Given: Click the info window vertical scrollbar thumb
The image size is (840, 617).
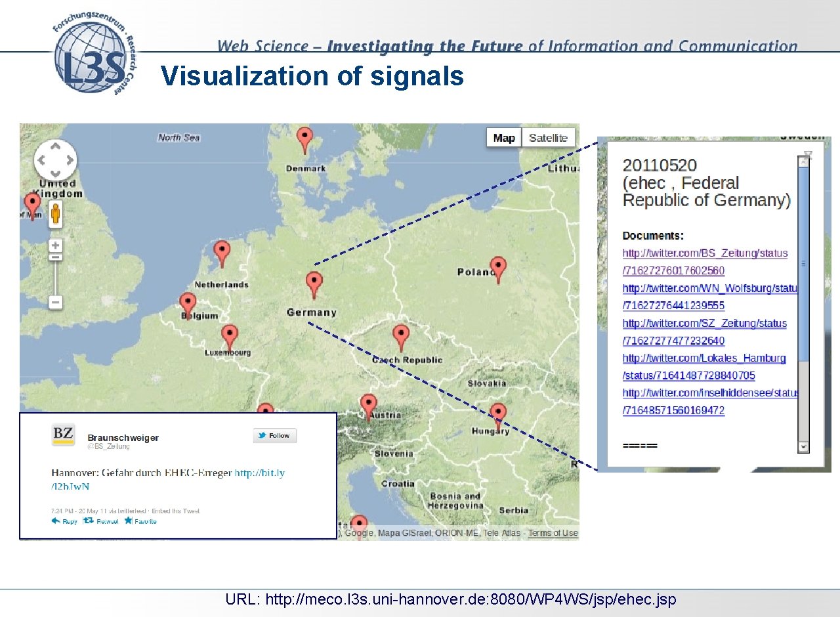Looking at the screenshot, I should click(803, 264).
